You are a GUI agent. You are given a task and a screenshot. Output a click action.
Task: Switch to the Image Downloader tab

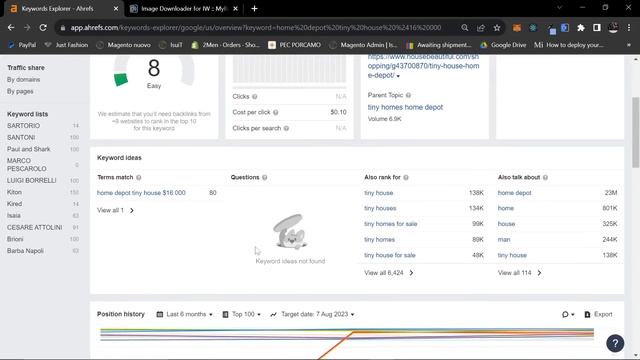coord(184,9)
